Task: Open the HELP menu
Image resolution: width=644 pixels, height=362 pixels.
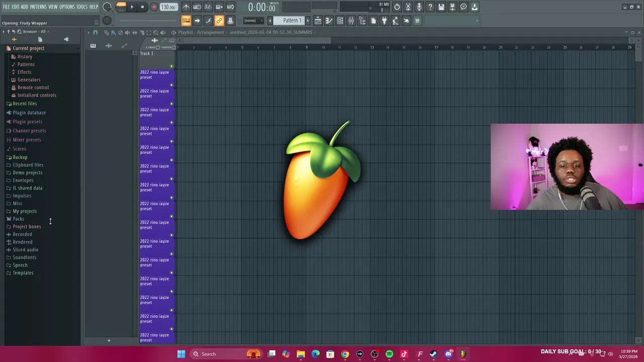Action: point(94,7)
